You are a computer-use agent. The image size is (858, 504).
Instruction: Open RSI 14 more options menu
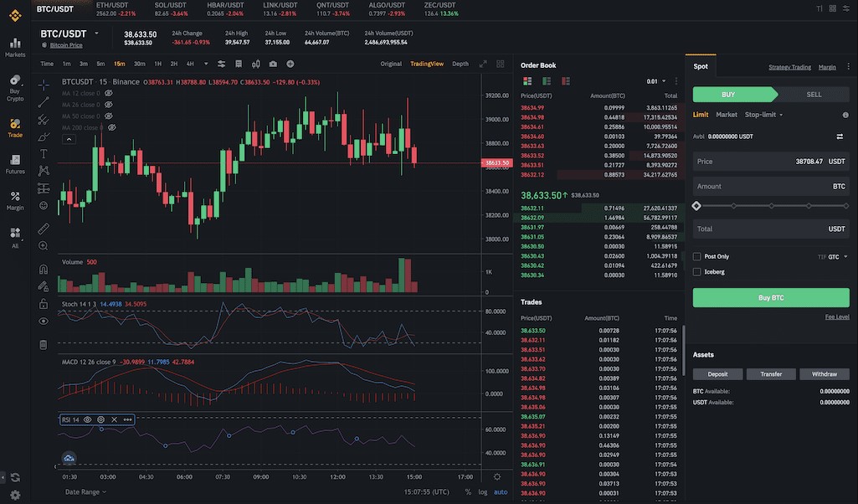[x=127, y=419]
